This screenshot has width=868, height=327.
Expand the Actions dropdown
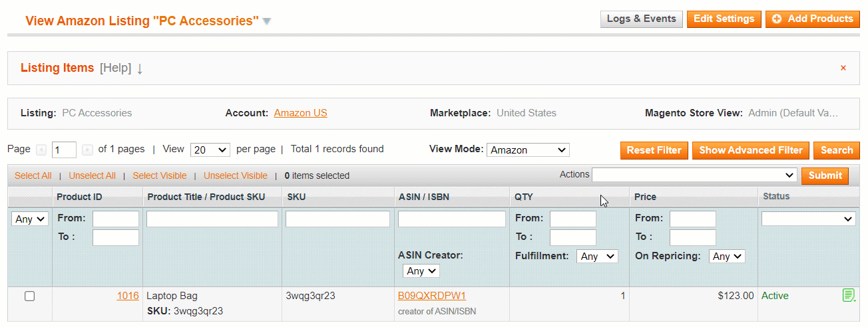click(694, 175)
